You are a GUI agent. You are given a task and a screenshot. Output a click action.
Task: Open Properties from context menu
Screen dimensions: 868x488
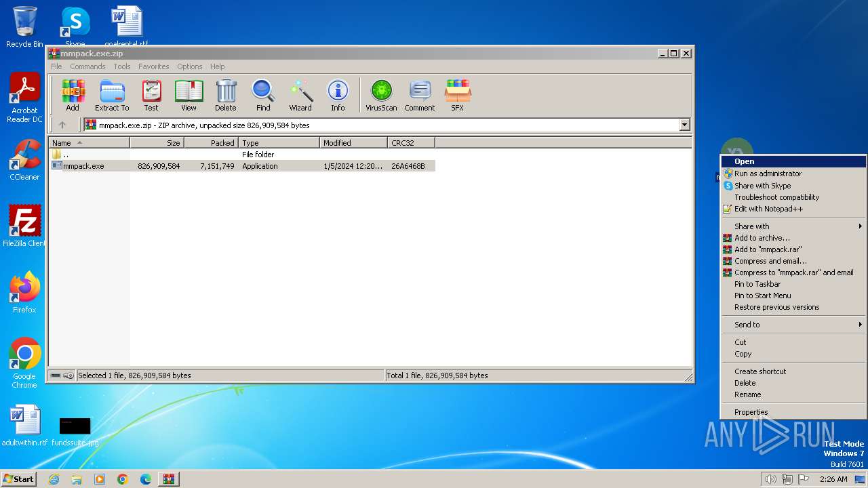coord(793,412)
